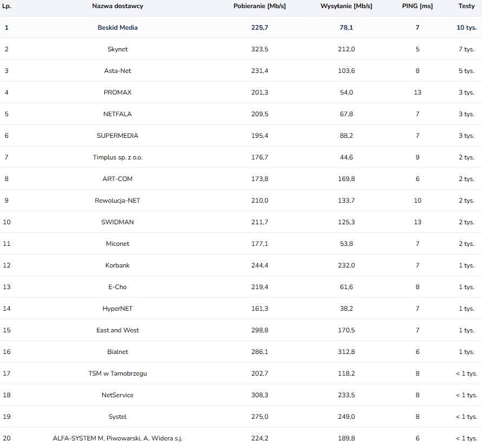Open ALFA-SYSTEM M. Piwowarski, A. Widera entry

coord(117,438)
